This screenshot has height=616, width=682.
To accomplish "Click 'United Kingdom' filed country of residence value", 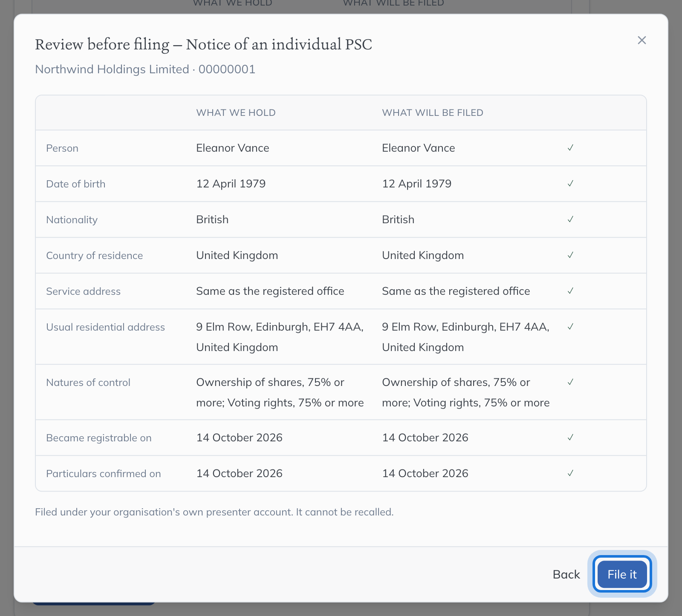I will click(x=423, y=255).
